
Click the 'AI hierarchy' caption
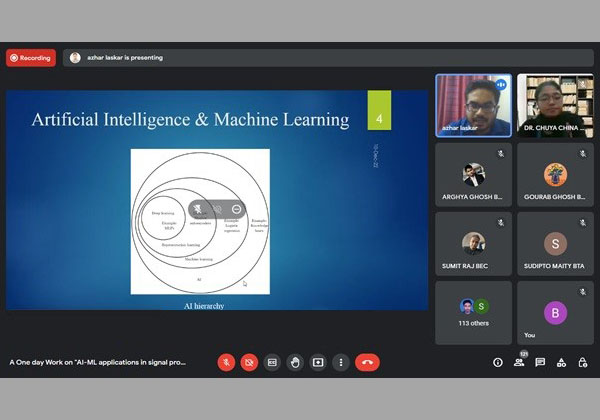point(204,306)
